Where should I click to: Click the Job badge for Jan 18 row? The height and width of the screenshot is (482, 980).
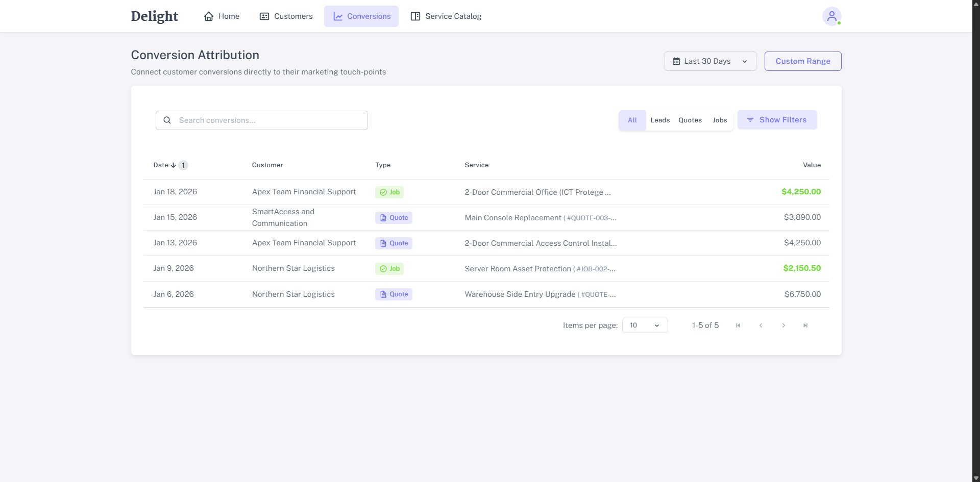(389, 192)
